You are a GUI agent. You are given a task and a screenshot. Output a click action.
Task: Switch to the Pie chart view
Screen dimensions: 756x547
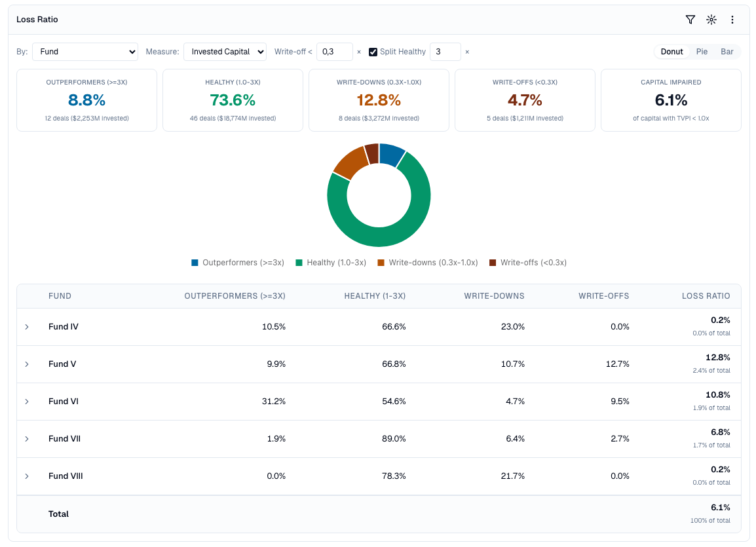click(x=702, y=52)
